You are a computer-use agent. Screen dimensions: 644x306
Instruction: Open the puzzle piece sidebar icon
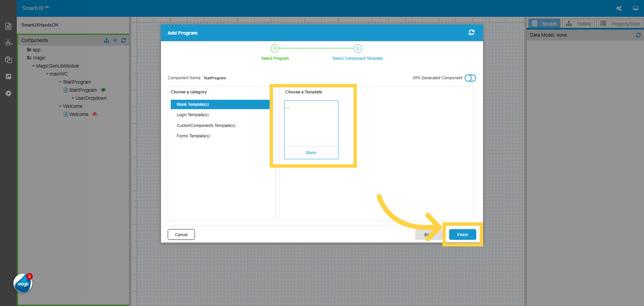[8, 43]
